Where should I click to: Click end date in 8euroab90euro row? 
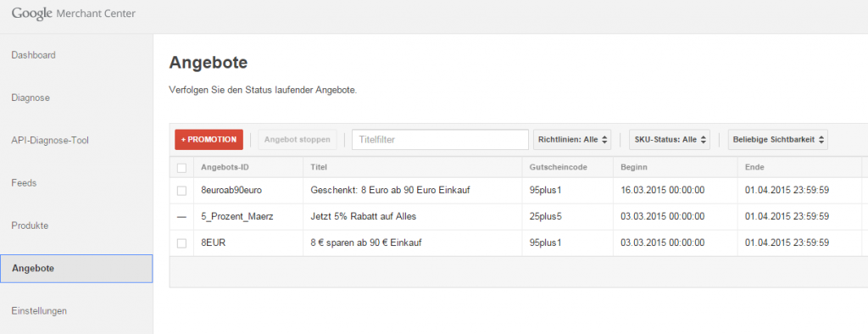(787, 191)
